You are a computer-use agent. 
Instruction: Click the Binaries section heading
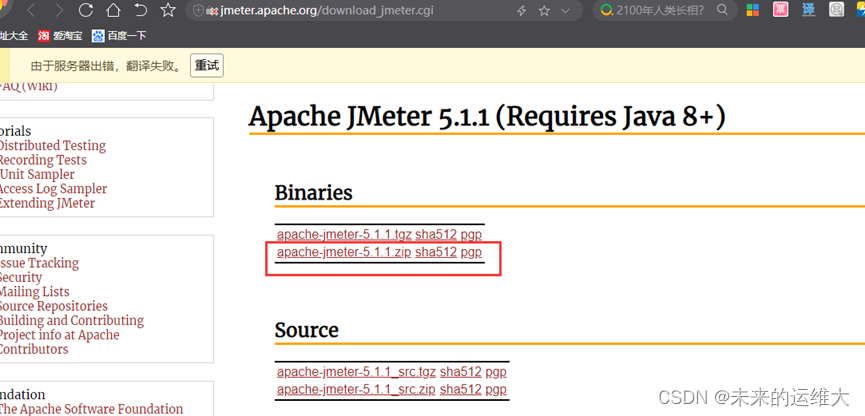313,193
